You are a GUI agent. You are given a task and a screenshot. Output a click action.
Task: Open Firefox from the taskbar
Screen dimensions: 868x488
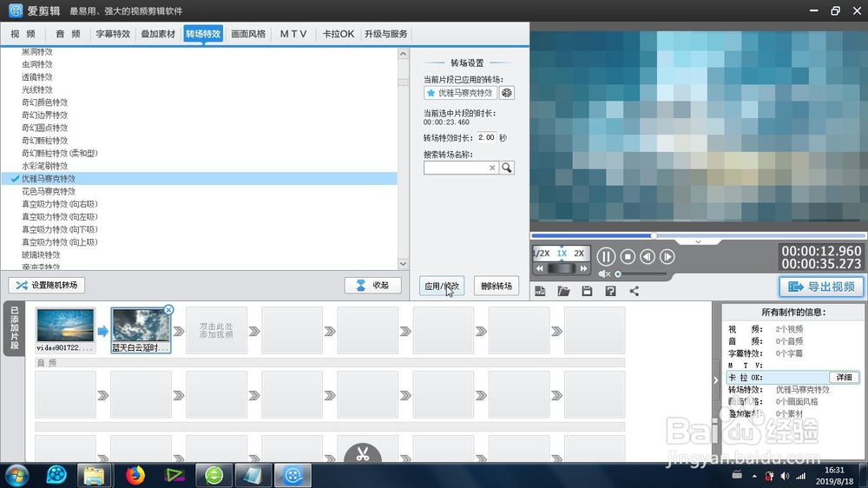(x=135, y=475)
